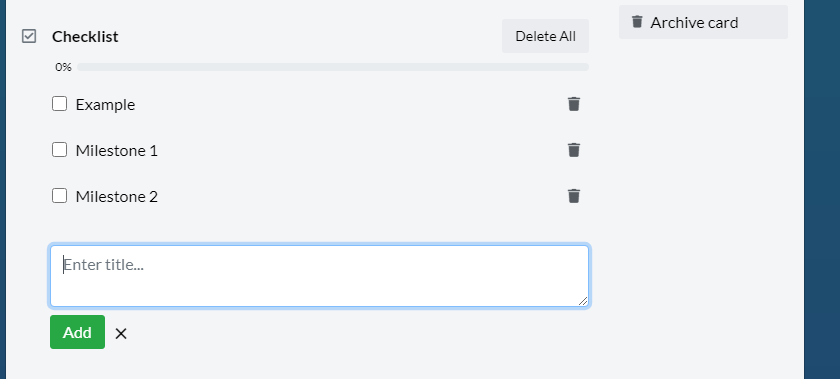Delete the Example checklist item via trash icon
This screenshot has height=379, width=840.
coord(574,103)
